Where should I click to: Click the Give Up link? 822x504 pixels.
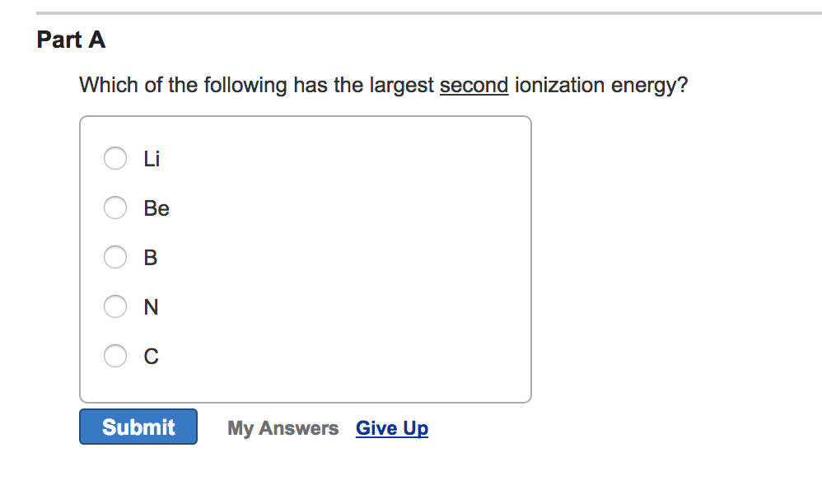click(x=391, y=427)
